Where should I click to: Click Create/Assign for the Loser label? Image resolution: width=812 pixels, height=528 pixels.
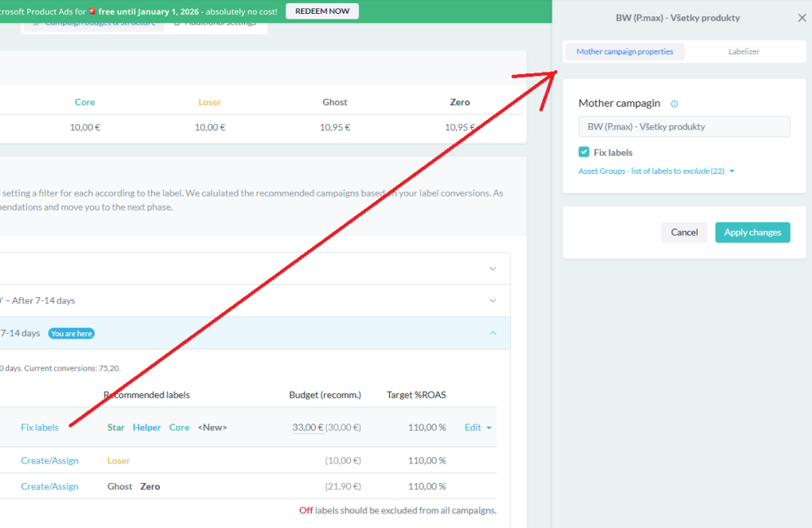[x=50, y=460]
